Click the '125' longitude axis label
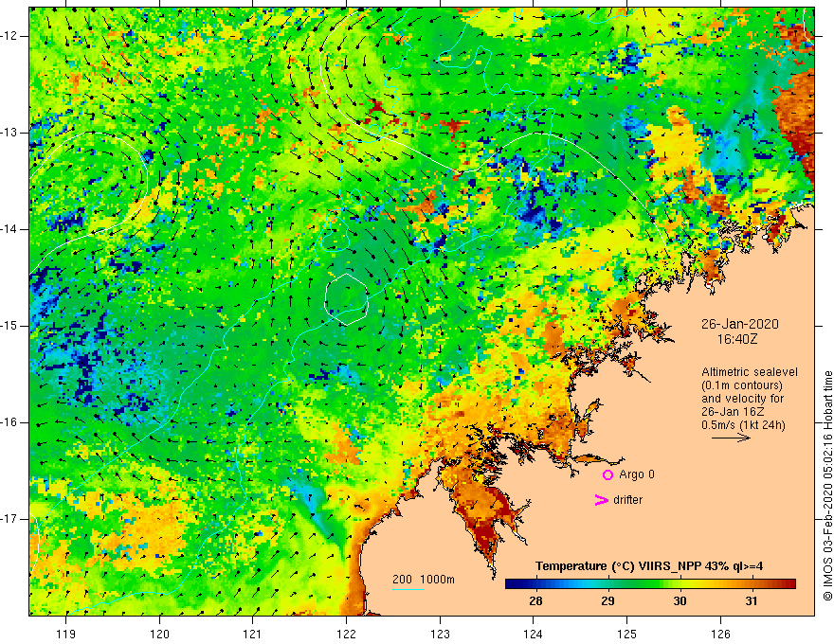The height and width of the screenshot is (644, 834). point(627,634)
